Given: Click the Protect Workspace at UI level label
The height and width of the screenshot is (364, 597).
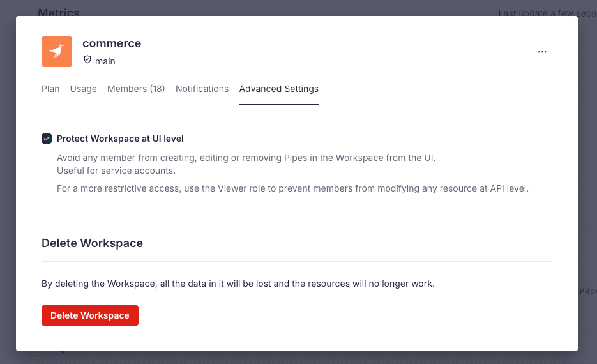Looking at the screenshot, I should (120, 139).
